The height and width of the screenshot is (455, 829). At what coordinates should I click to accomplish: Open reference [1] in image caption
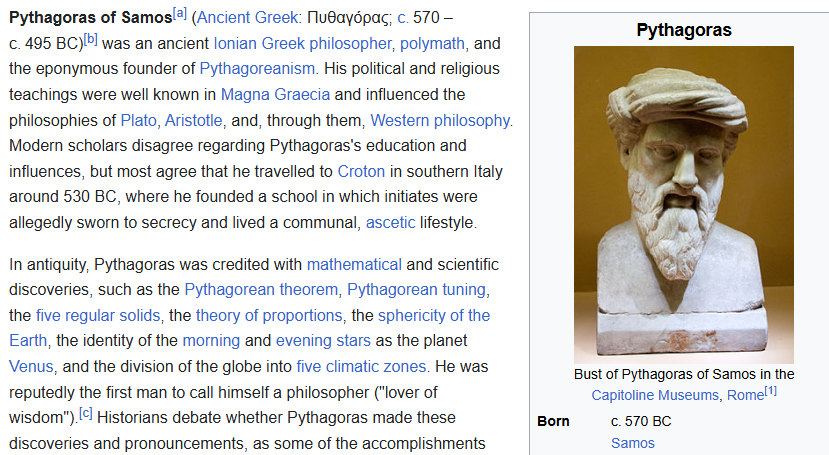[x=770, y=392]
